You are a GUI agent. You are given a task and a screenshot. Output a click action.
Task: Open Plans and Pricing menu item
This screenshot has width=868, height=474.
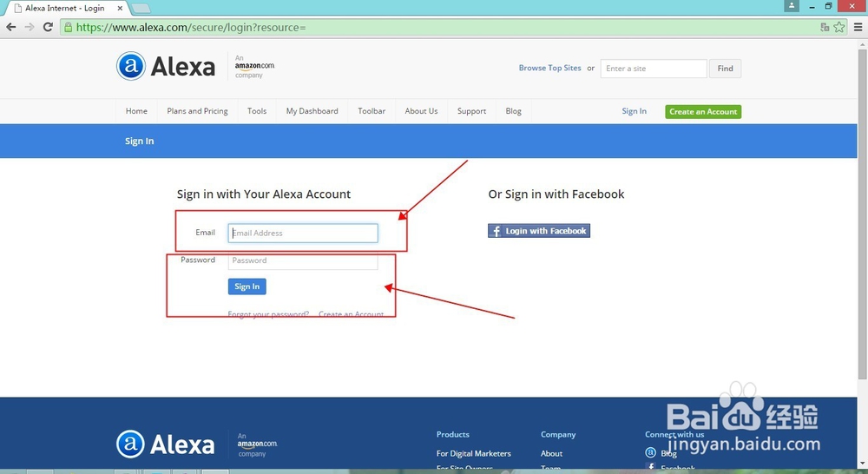197,111
